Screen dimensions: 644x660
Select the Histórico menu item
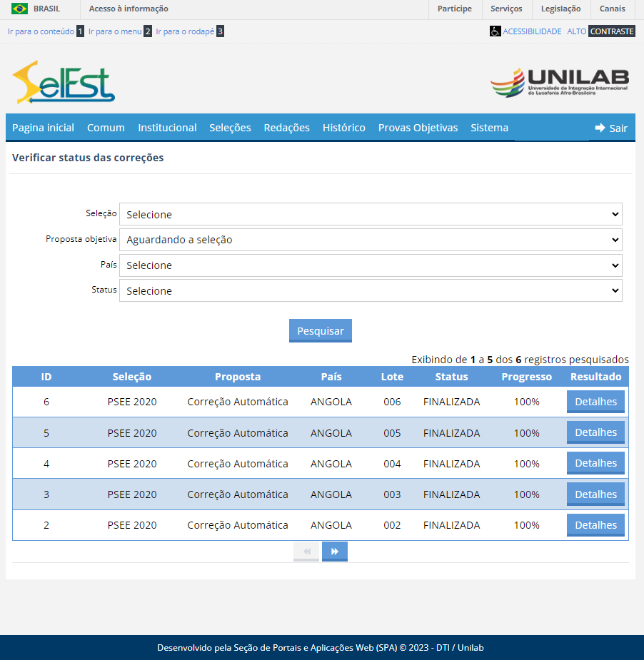pyautogui.click(x=342, y=128)
